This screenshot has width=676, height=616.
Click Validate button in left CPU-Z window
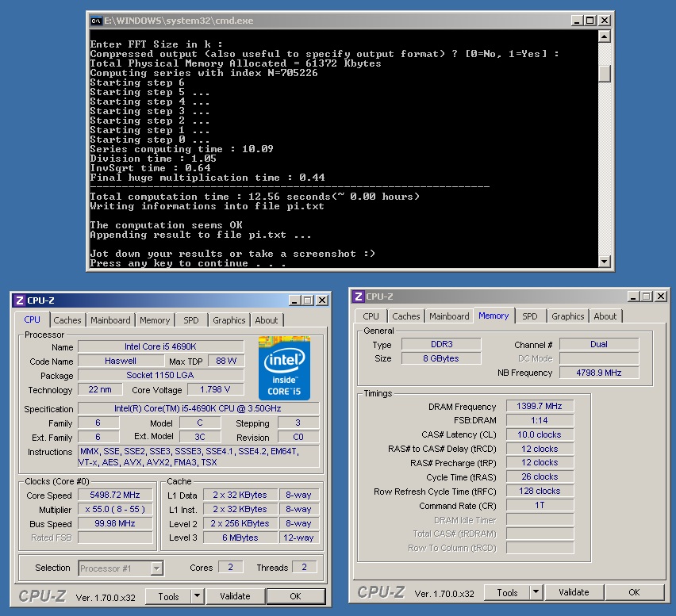pos(235,596)
